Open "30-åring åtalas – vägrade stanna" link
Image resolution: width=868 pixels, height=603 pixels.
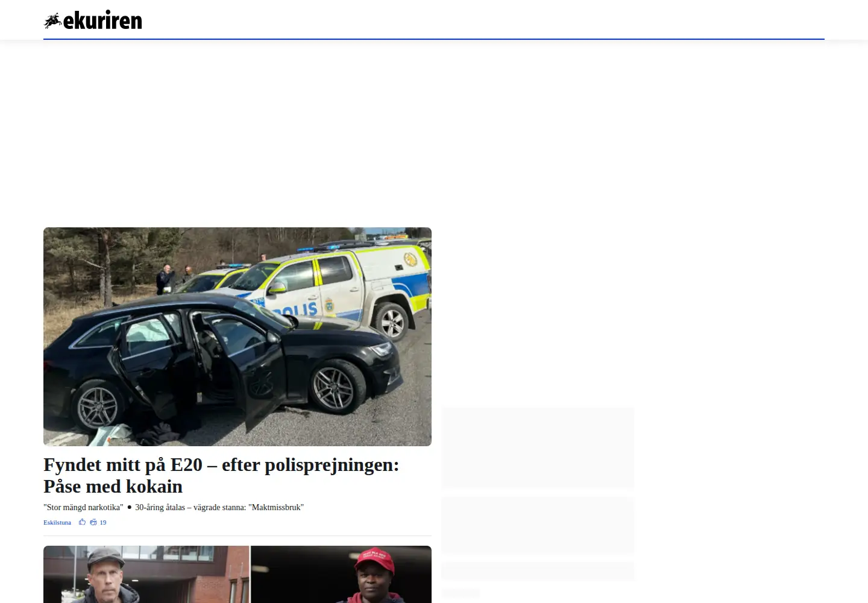point(219,507)
